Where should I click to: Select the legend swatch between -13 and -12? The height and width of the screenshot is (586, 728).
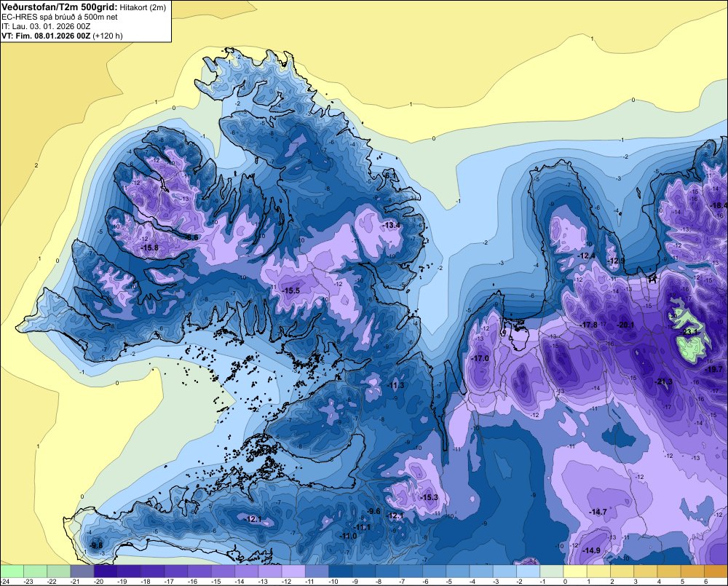coord(270,571)
